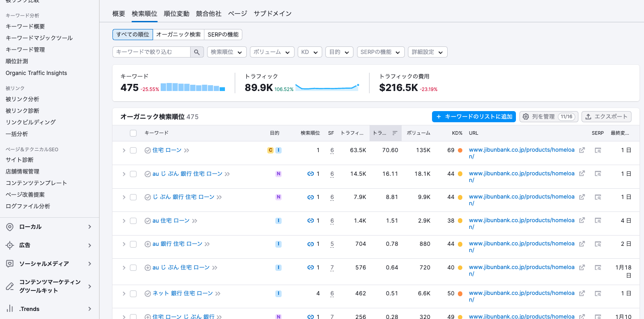Image resolution: width=644 pixels, height=319 pixels.
Task: Check the box for au じ ぶん 住宅 ローン row
Action: click(x=133, y=268)
